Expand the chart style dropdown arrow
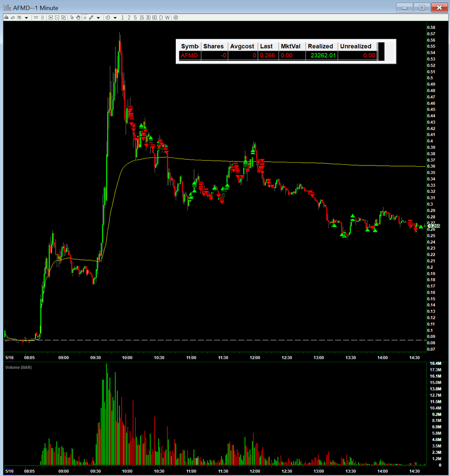 pos(26,18)
